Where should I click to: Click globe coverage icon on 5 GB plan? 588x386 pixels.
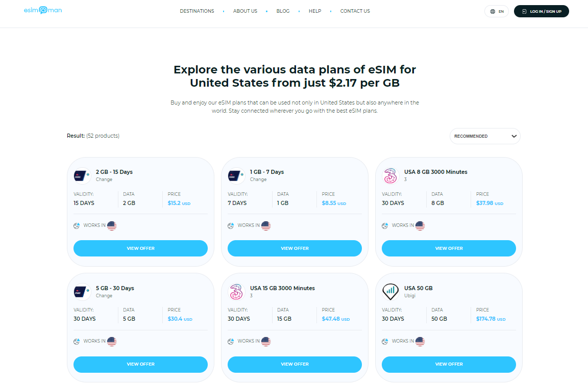click(x=77, y=342)
